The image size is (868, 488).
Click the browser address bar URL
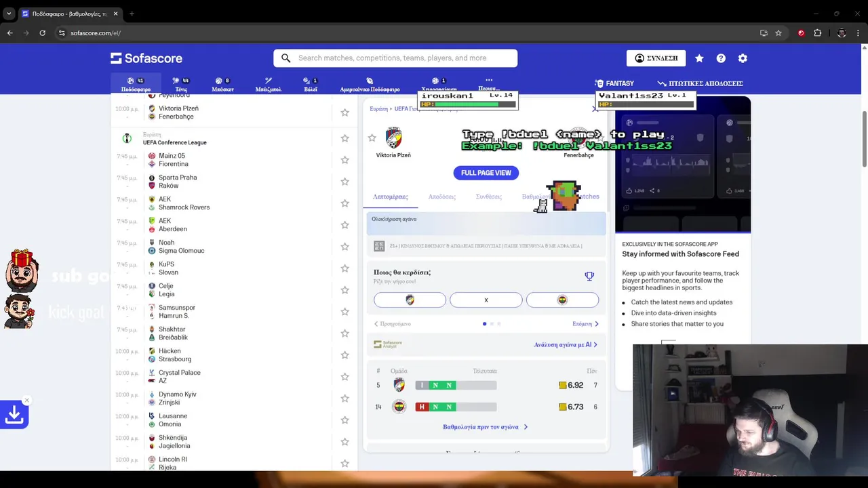96,33
